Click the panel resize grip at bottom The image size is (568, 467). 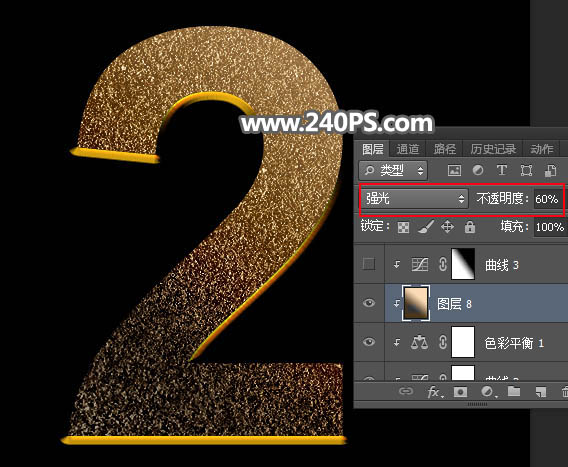click(x=477, y=404)
